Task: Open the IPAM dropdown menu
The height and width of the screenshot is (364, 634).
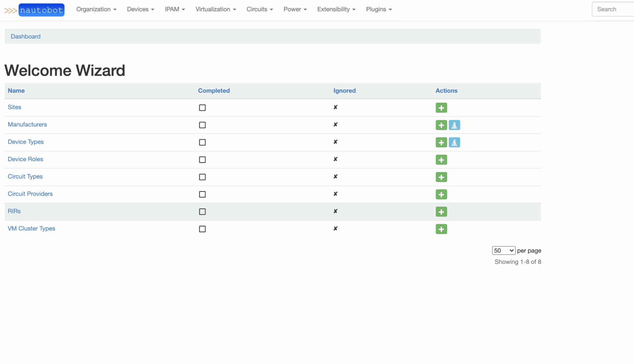Action: click(175, 9)
